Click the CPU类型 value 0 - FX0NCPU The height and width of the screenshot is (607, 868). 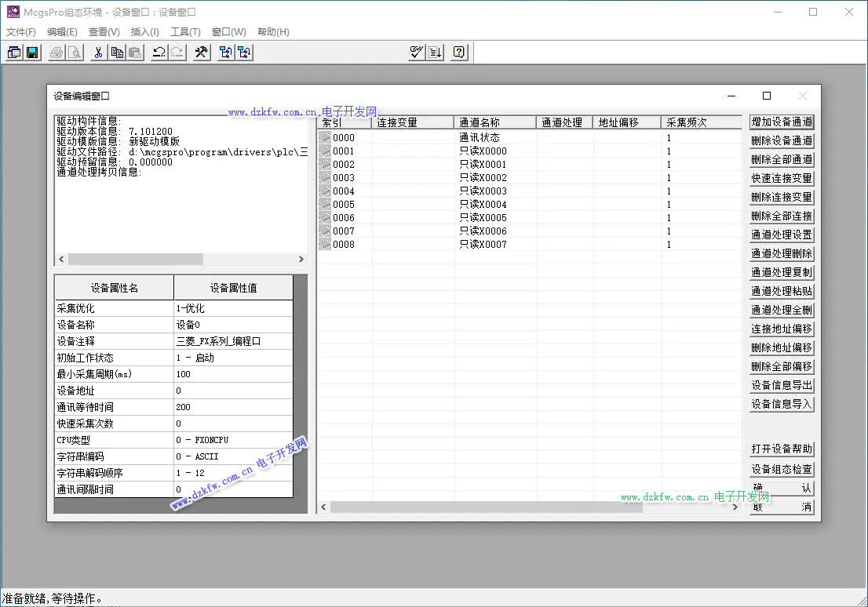tap(233, 440)
